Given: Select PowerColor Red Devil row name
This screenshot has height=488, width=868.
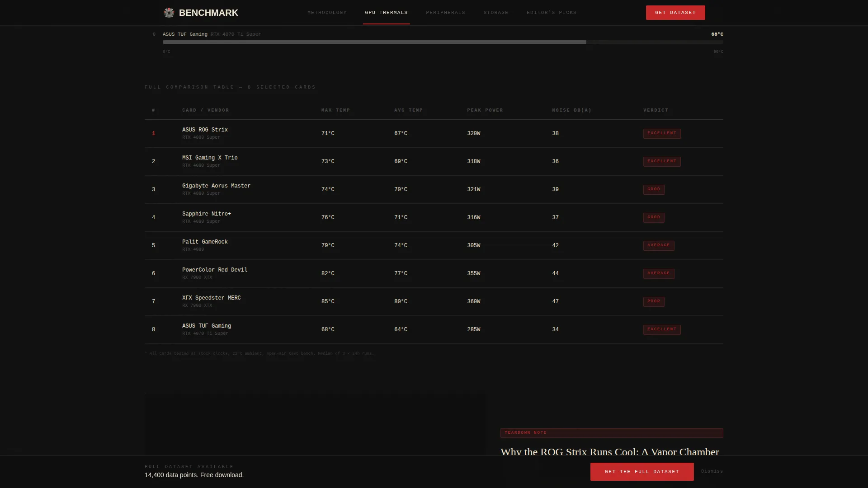Looking at the screenshot, I should pyautogui.click(x=215, y=270).
